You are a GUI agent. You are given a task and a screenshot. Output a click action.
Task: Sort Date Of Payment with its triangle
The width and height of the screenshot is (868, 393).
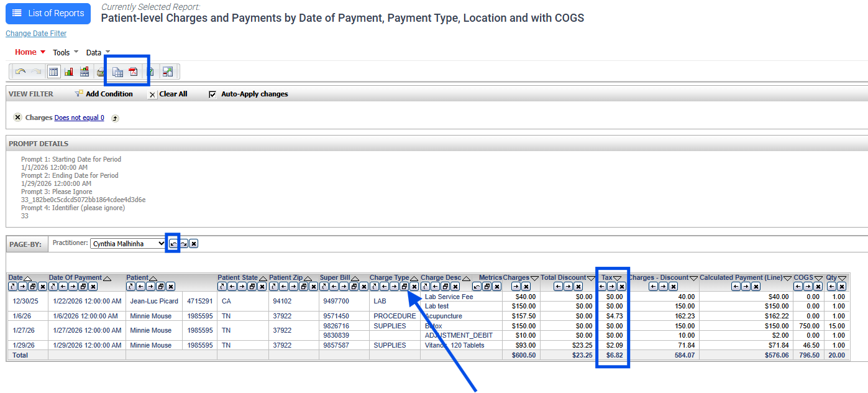coord(106,278)
